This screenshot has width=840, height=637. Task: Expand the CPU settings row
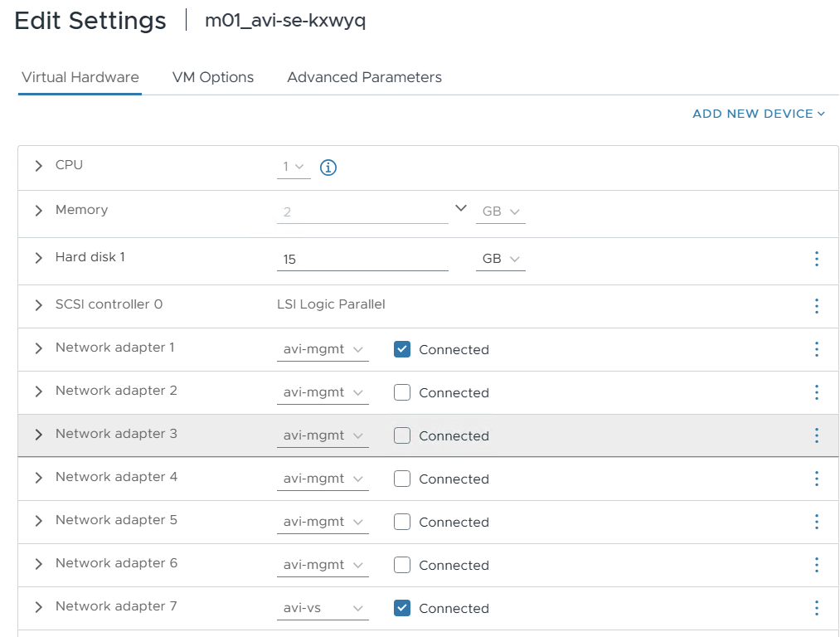(x=39, y=166)
